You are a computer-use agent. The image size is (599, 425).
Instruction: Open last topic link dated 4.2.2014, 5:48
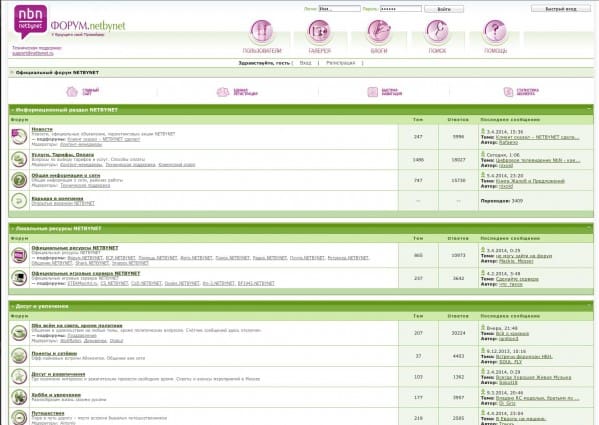[517, 279]
